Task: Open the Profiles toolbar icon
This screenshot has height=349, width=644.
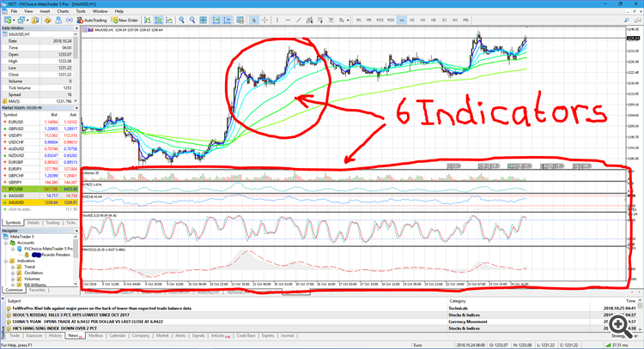Action: click(x=21, y=20)
